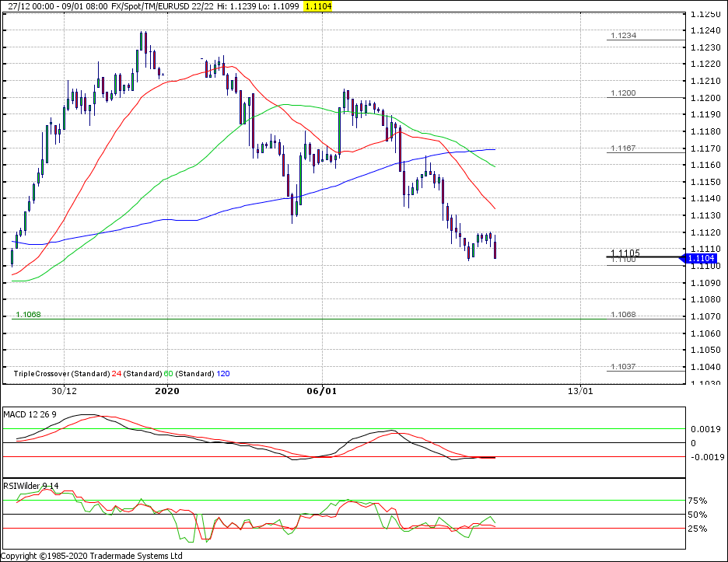This screenshot has width=728, height=562.
Task: Click the RSI 75% level label
Action: point(698,501)
